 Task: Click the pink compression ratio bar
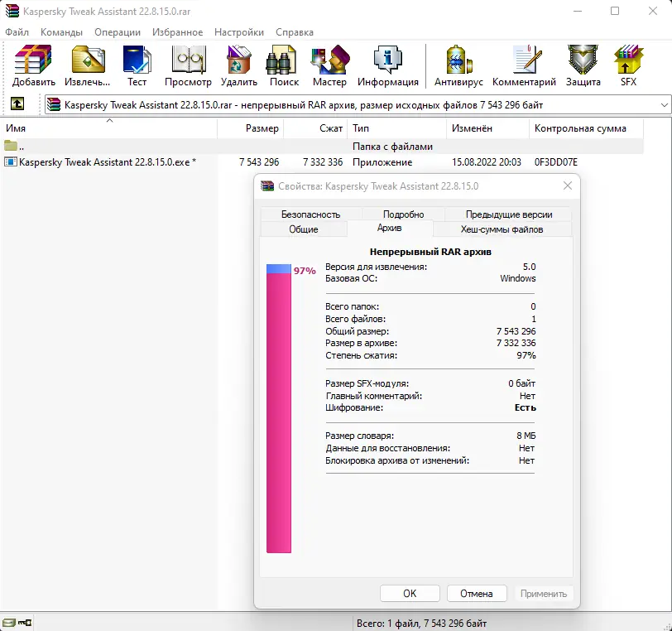[x=279, y=412]
